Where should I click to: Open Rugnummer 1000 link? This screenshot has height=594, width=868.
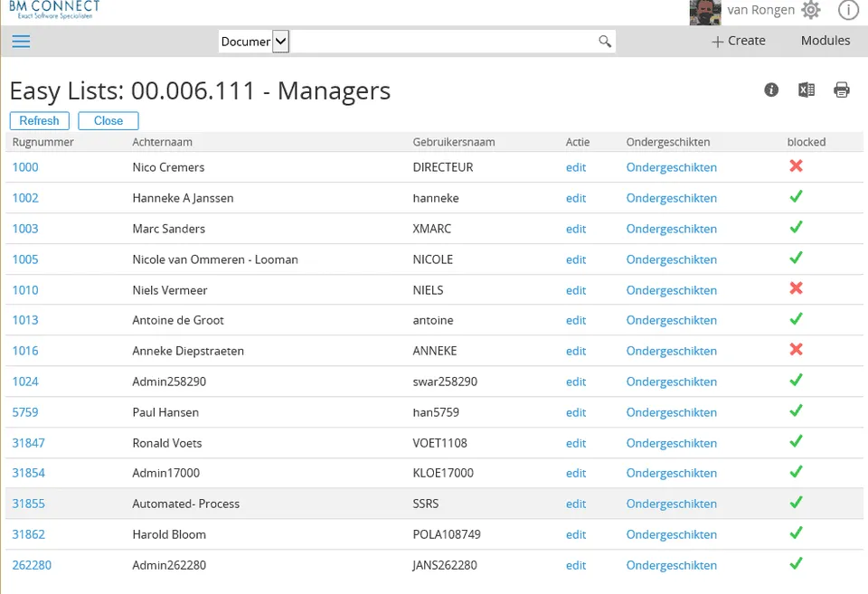click(25, 167)
